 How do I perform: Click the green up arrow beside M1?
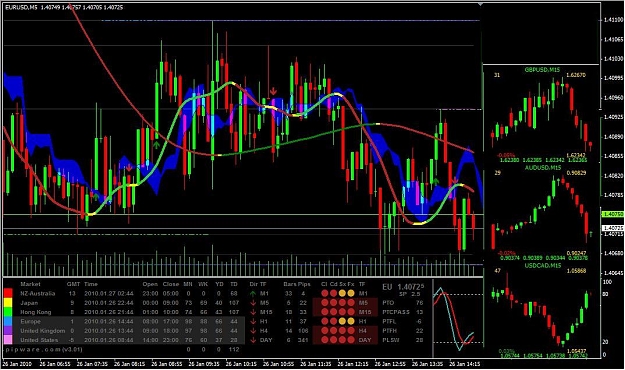coord(253,294)
